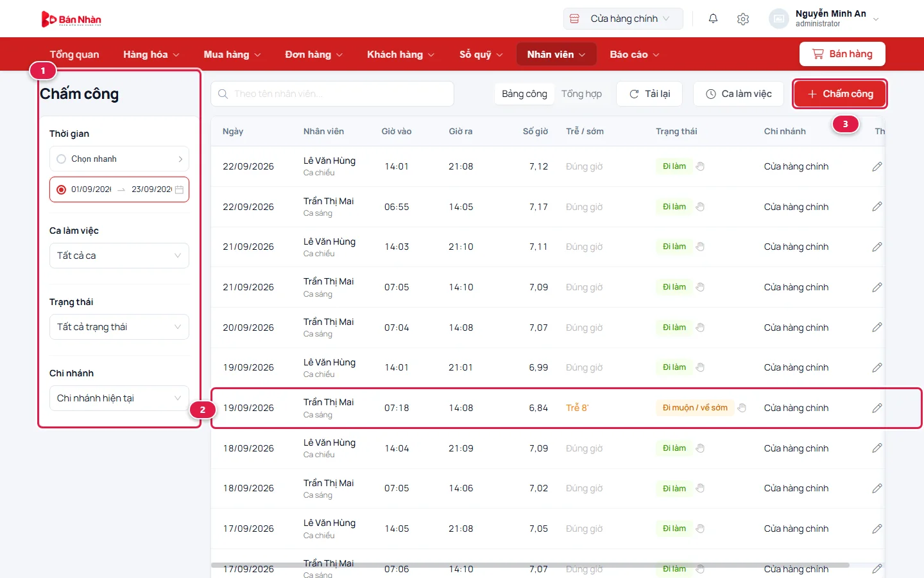
Task: Click the user avatar icon
Action: pos(778,19)
